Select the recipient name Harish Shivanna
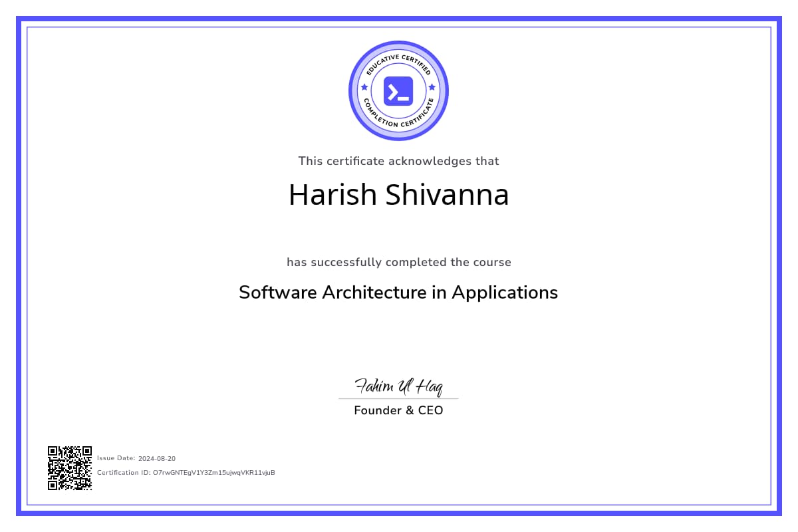Screen dimensions: 798x532 (x=398, y=195)
